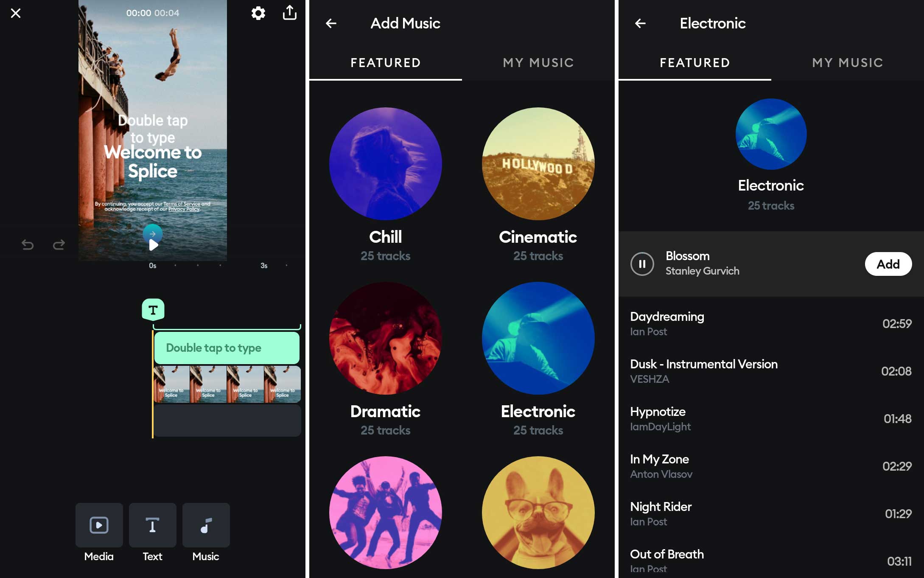
Task: Select FEATURED tab in Electronic screen
Action: click(x=694, y=63)
